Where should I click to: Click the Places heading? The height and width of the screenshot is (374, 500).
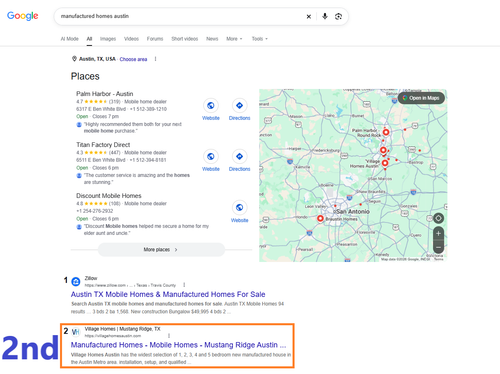point(85,76)
